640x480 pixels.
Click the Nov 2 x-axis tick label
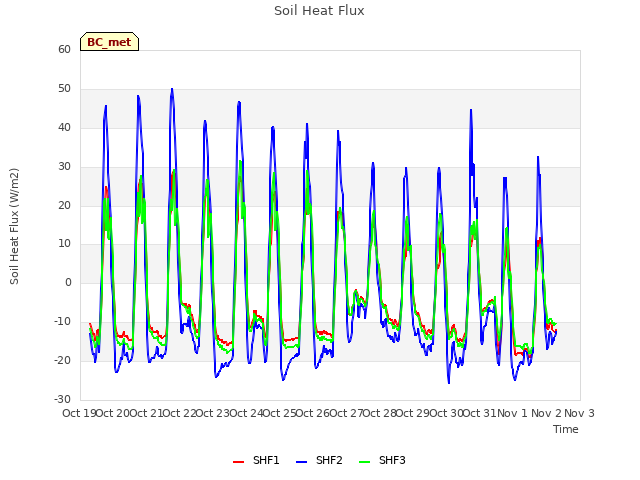click(546, 413)
